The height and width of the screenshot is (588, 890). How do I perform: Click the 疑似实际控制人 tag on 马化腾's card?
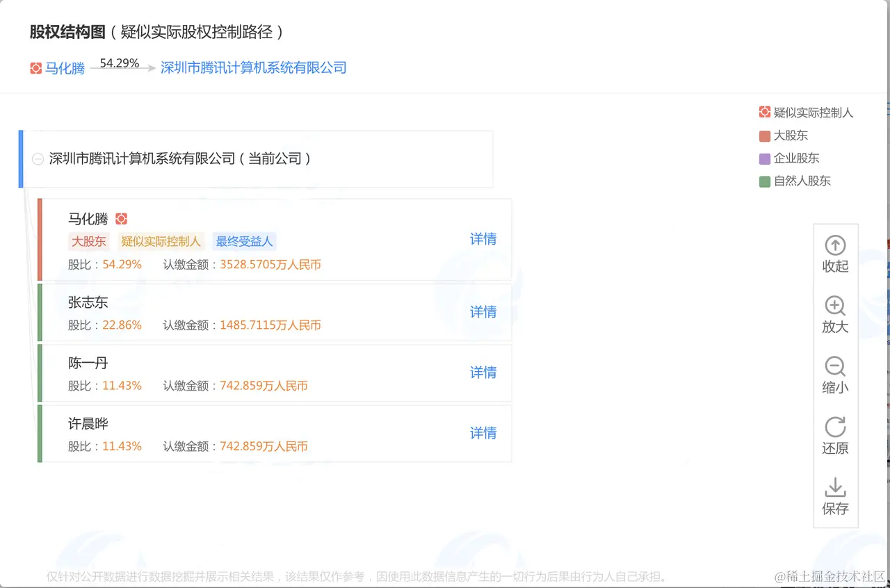161,241
